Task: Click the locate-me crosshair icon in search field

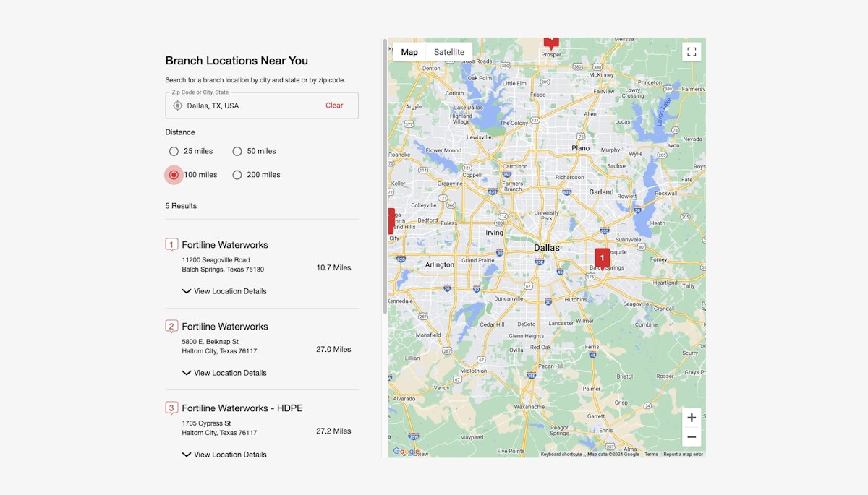Action: [x=177, y=106]
